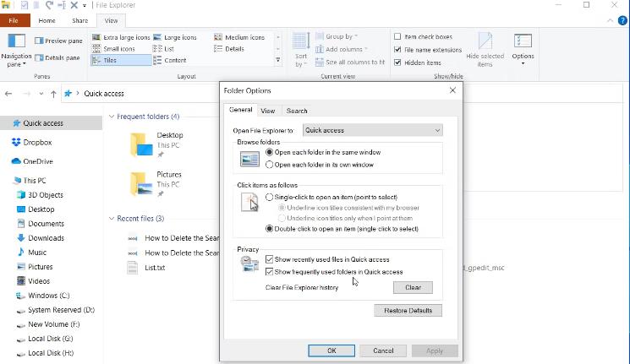The width and height of the screenshot is (630, 364).
Task: Switch to Folder Options View tab
Action: [267, 111]
